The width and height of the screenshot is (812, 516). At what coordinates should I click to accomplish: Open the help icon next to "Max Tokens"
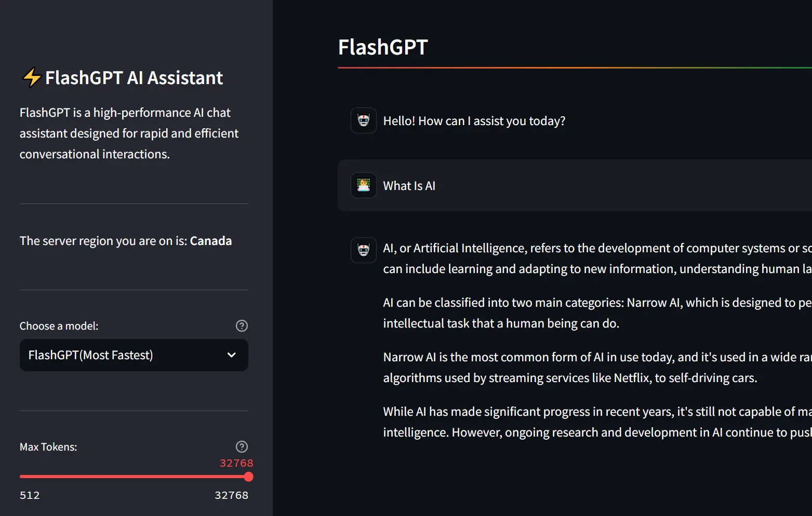[x=242, y=446]
